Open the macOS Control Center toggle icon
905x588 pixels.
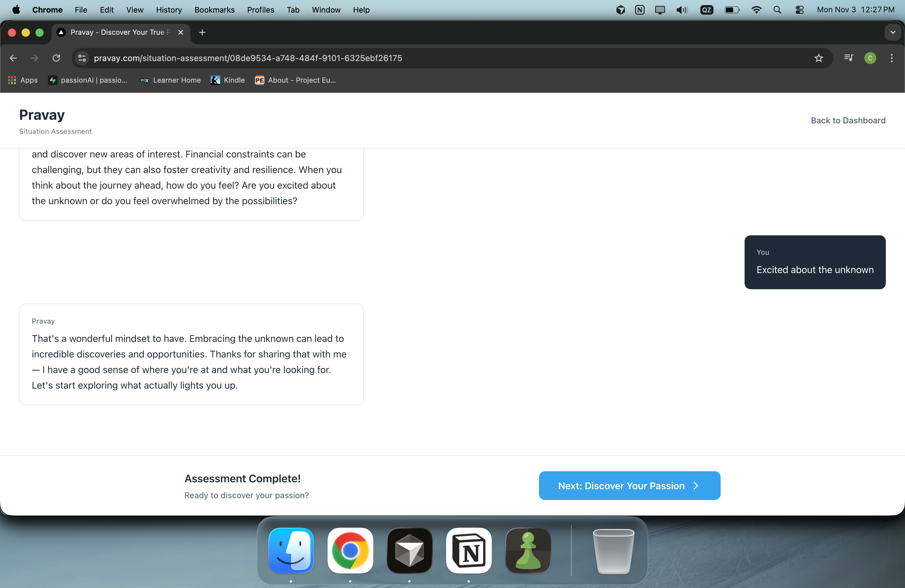pyautogui.click(x=799, y=10)
